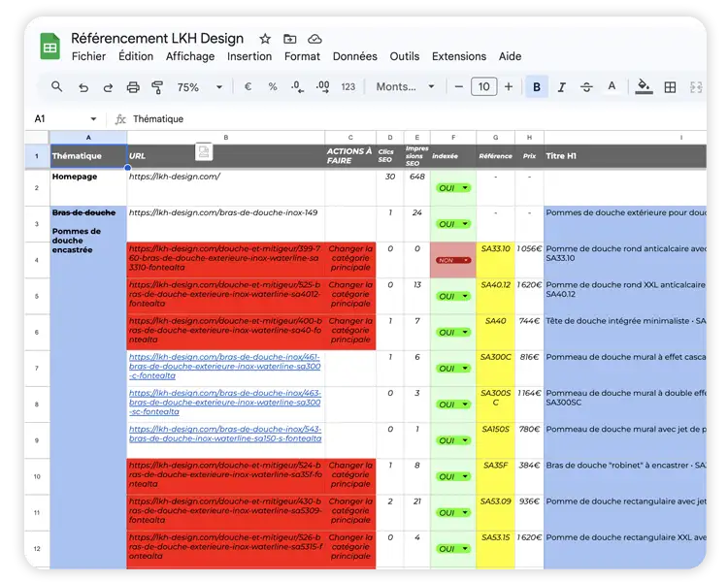Open the borders tool

(x=670, y=86)
